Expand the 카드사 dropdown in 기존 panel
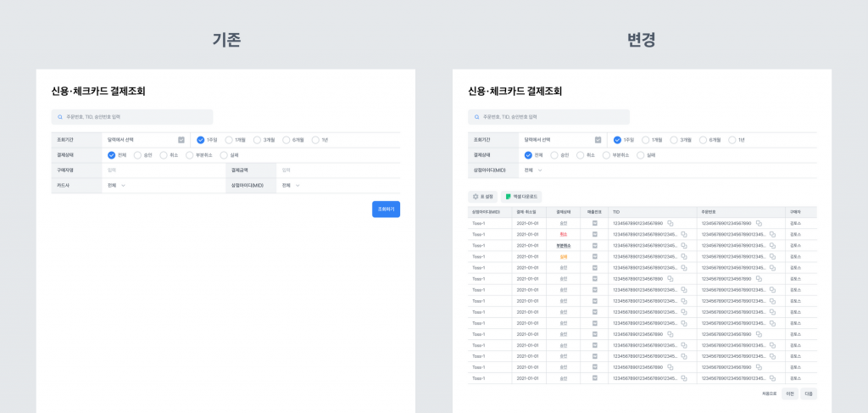 (117, 186)
